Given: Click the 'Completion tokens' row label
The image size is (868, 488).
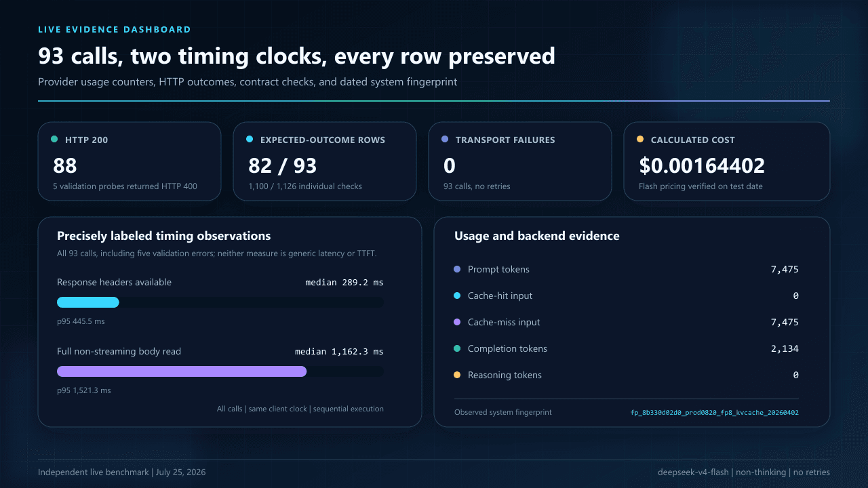Looking at the screenshot, I should (x=507, y=348).
